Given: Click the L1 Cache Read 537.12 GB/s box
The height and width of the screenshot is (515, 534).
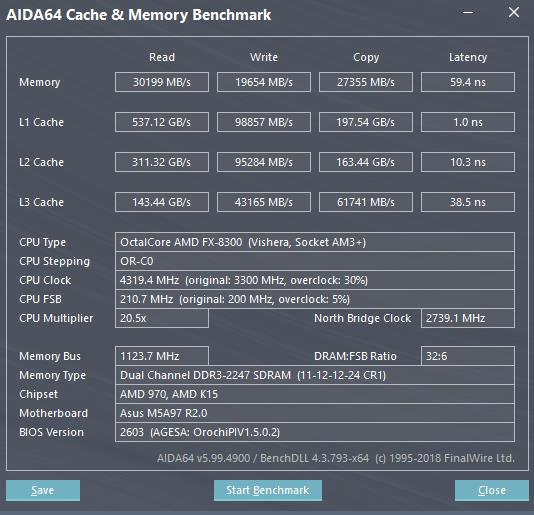Looking at the screenshot, I should point(162,122).
